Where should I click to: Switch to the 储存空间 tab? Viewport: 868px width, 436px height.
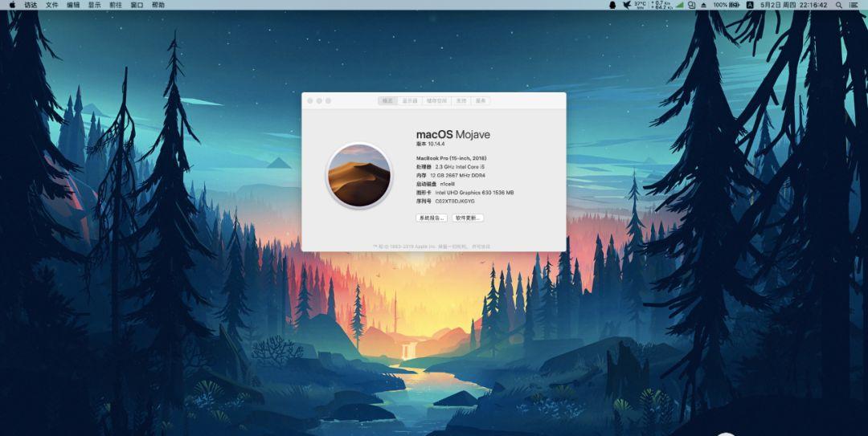pos(436,100)
